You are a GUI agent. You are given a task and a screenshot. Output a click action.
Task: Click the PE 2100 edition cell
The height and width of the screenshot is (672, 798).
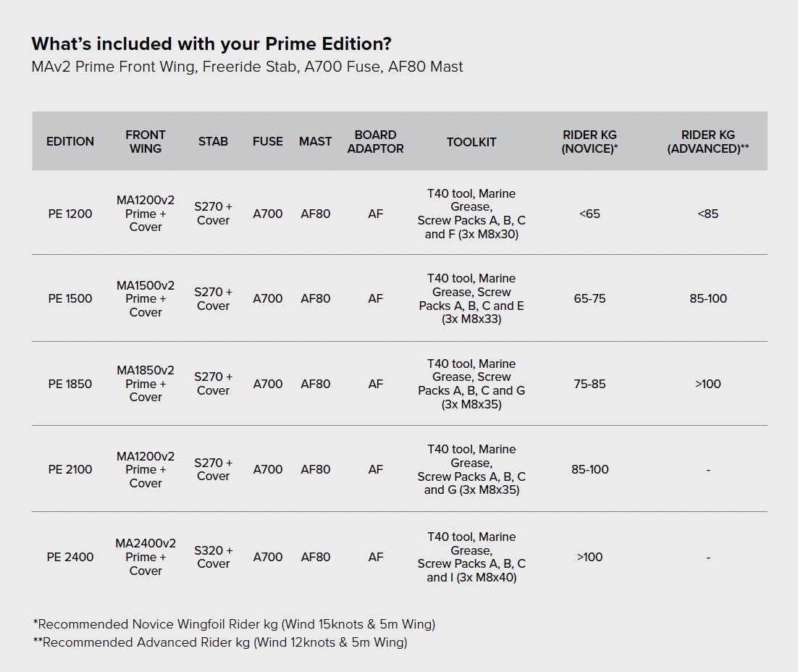click(70, 469)
